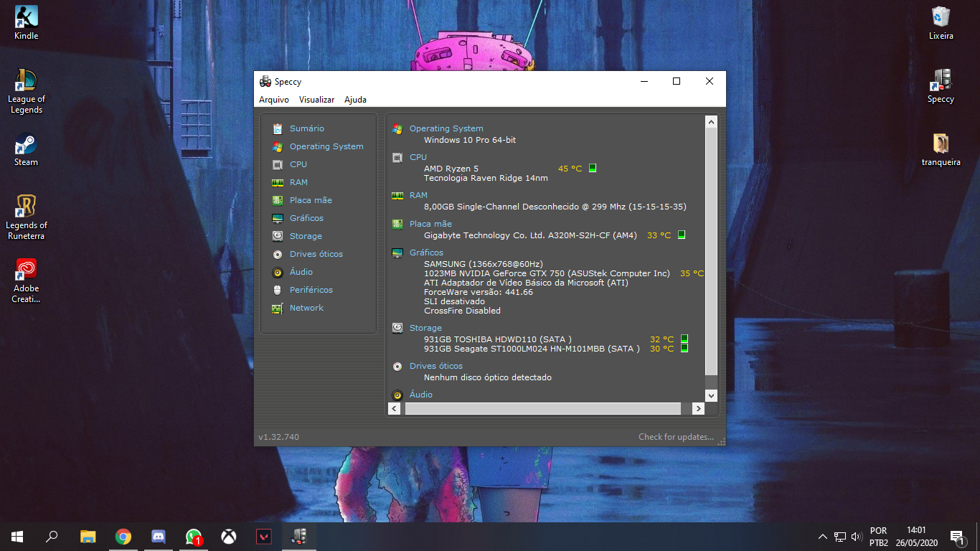Click the Check for updates link
Viewport: 980px width, 551px height.
[677, 437]
